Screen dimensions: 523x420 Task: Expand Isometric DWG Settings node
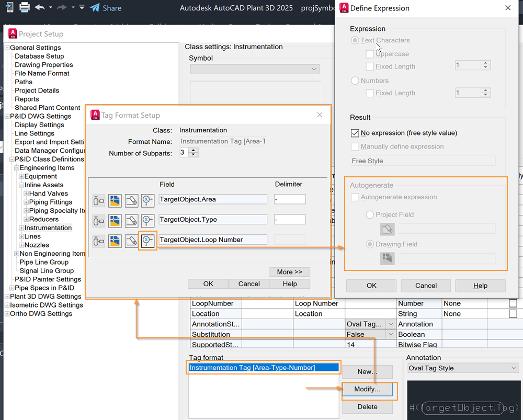7,305
